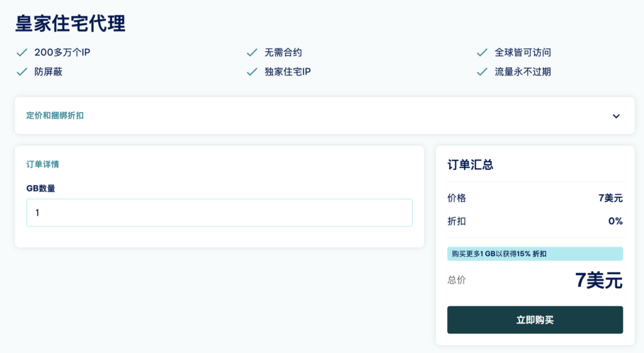This screenshot has width=644, height=353.
Task: Click the 订单详情 section title
Action: [x=43, y=164]
